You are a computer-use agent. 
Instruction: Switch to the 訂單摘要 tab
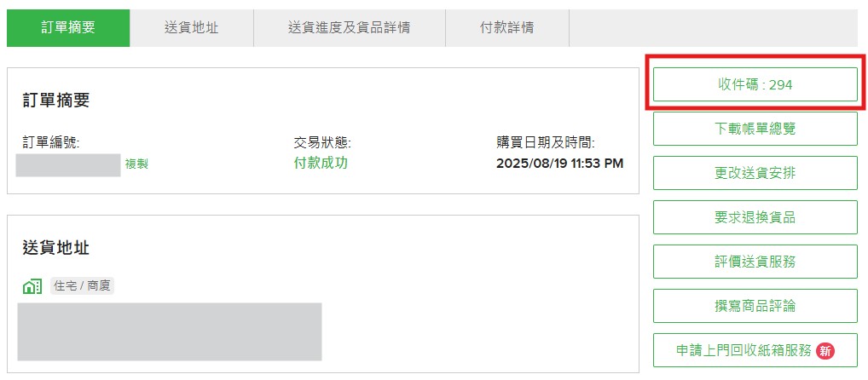[68, 27]
